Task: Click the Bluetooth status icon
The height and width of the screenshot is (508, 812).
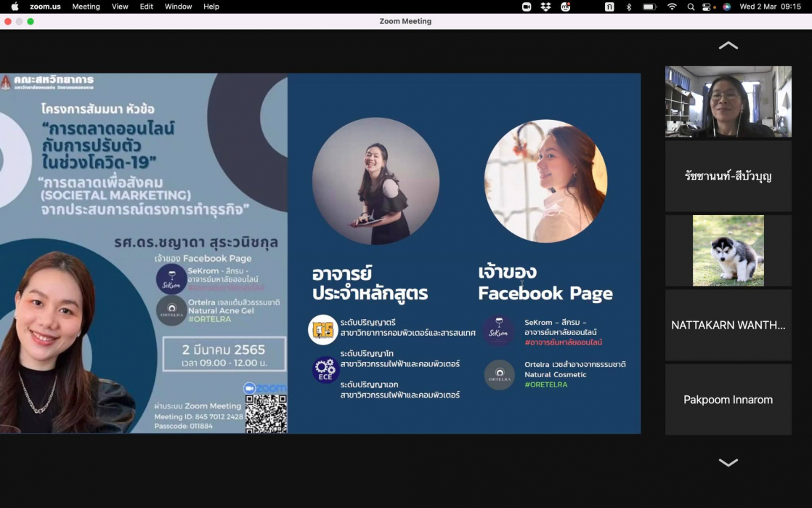Action: coord(629,7)
